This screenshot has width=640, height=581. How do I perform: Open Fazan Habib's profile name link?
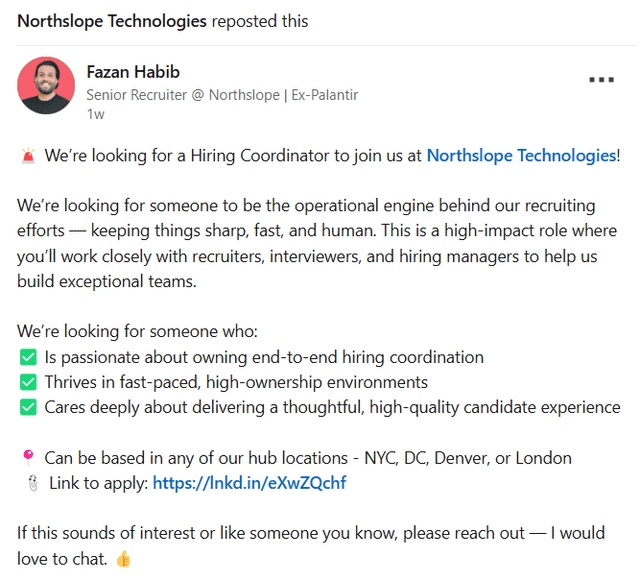133,72
